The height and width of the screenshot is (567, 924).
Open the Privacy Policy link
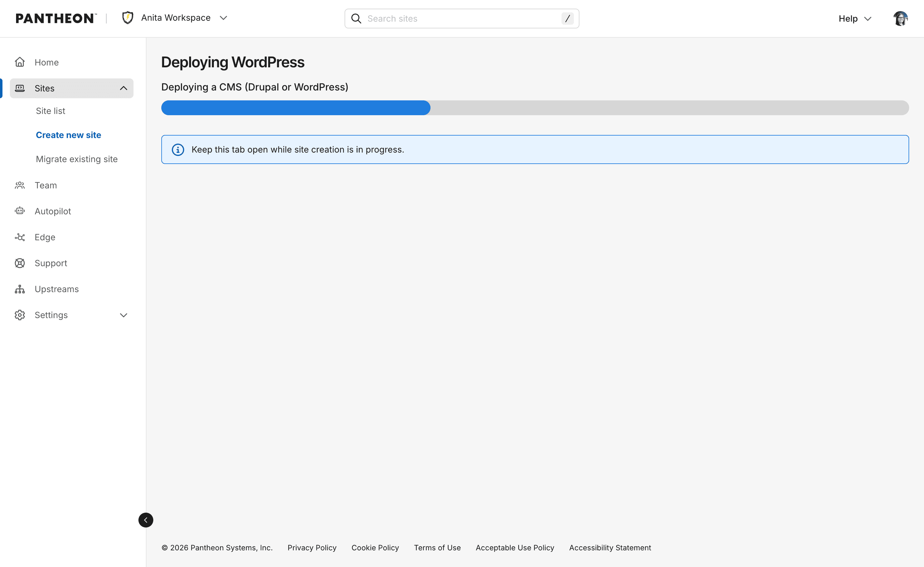(312, 548)
